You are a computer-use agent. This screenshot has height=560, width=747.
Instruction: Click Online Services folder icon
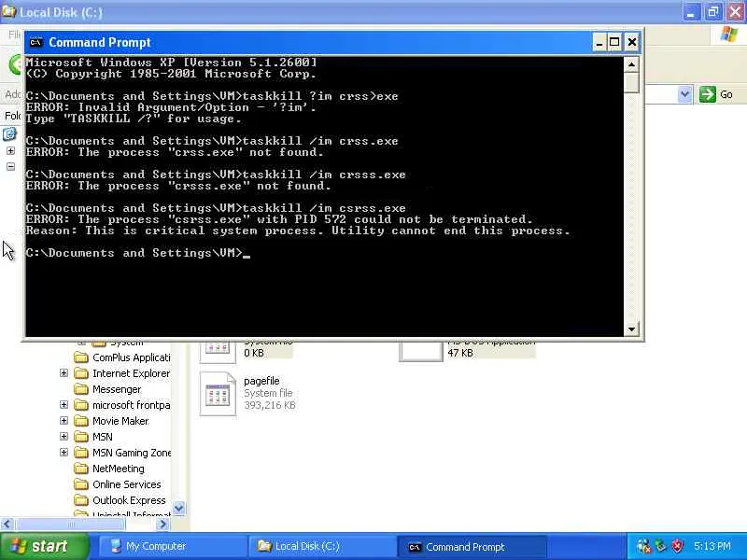tap(81, 484)
